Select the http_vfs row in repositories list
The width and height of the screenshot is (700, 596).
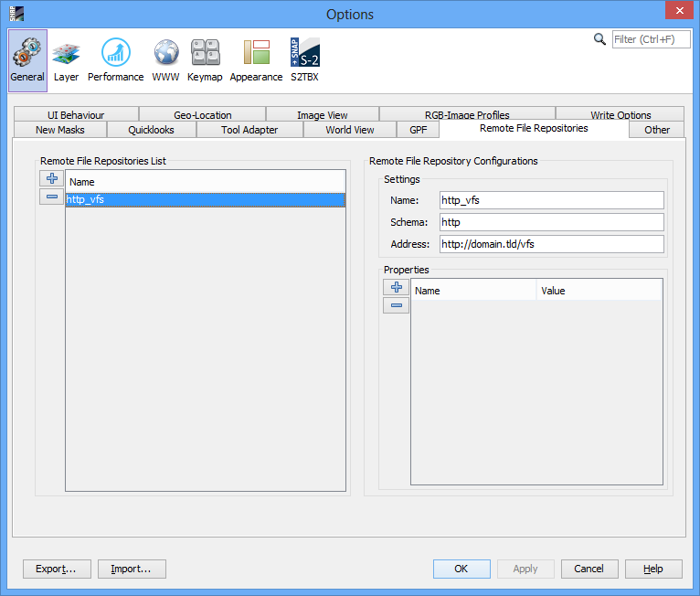[x=206, y=199]
